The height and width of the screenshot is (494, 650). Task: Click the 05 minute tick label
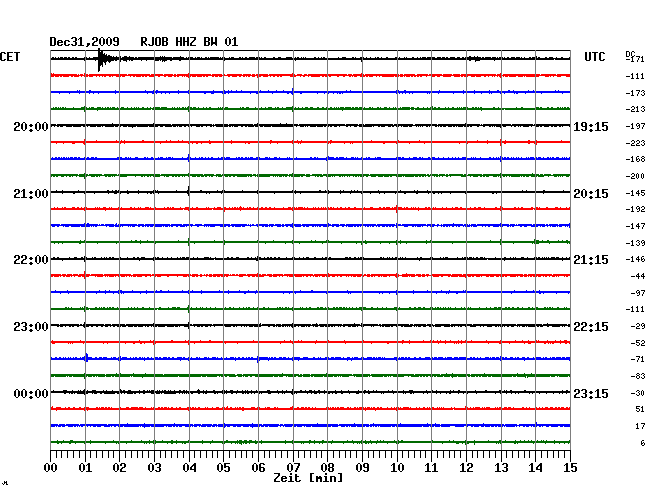coord(223,467)
